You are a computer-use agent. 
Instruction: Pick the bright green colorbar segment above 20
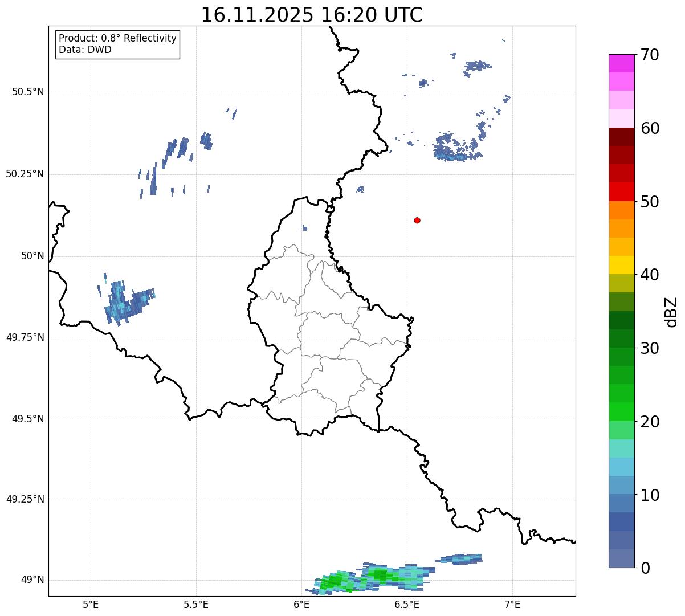point(622,411)
